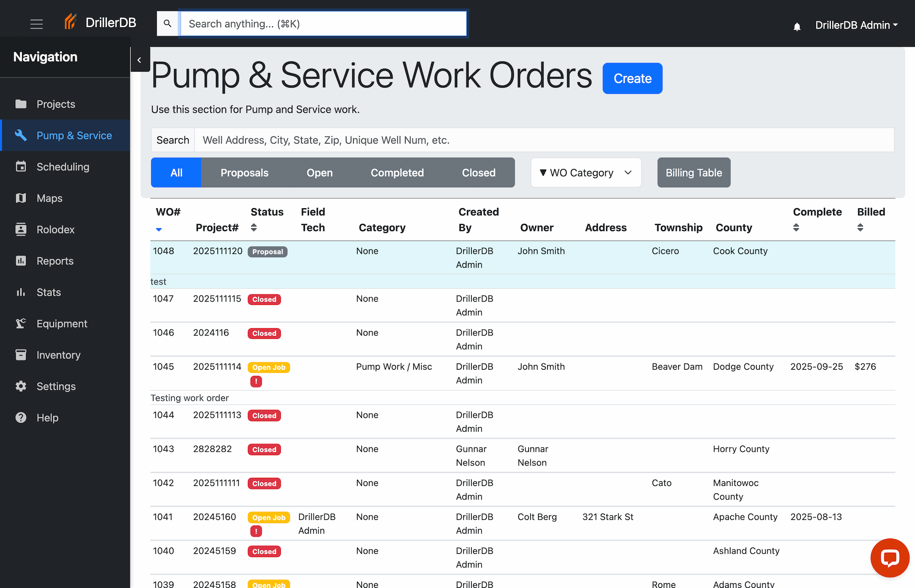Open the hamburger navigation menu
This screenshot has height=588, width=915.
point(37,24)
